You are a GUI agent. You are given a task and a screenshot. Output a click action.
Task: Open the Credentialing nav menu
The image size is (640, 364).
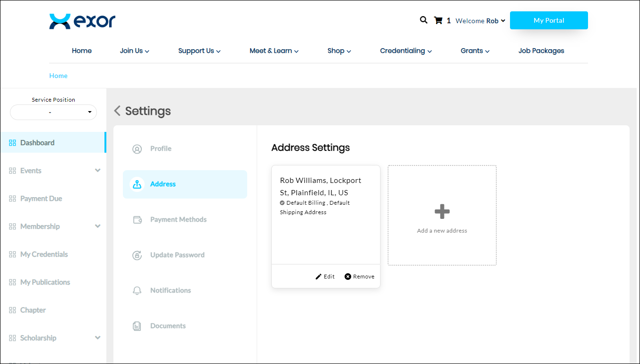(x=406, y=51)
